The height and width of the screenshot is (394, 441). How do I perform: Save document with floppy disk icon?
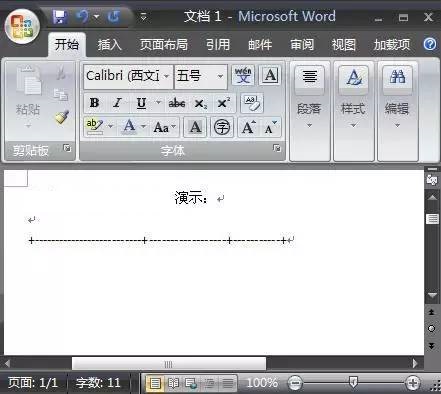[60, 17]
